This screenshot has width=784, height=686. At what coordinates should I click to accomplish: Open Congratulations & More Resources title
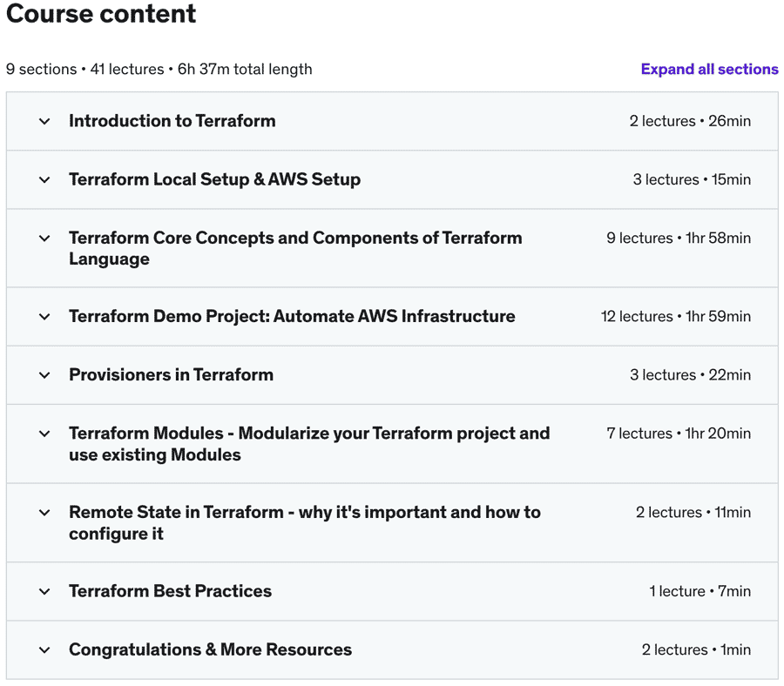click(211, 649)
